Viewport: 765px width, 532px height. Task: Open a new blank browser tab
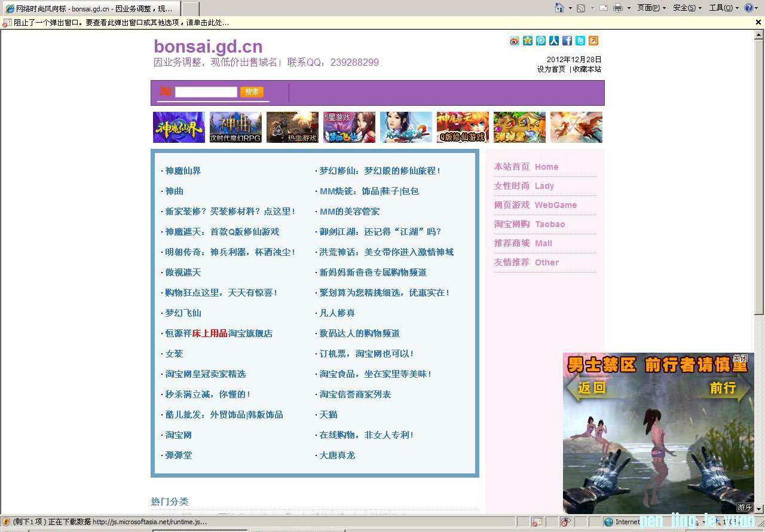tap(189, 8)
